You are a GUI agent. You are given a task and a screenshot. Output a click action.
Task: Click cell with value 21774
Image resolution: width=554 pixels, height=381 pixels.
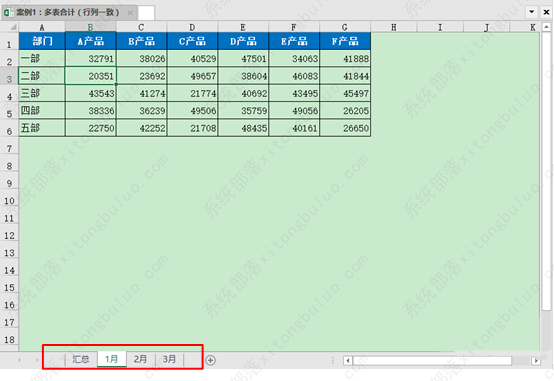[x=193, y=93]
